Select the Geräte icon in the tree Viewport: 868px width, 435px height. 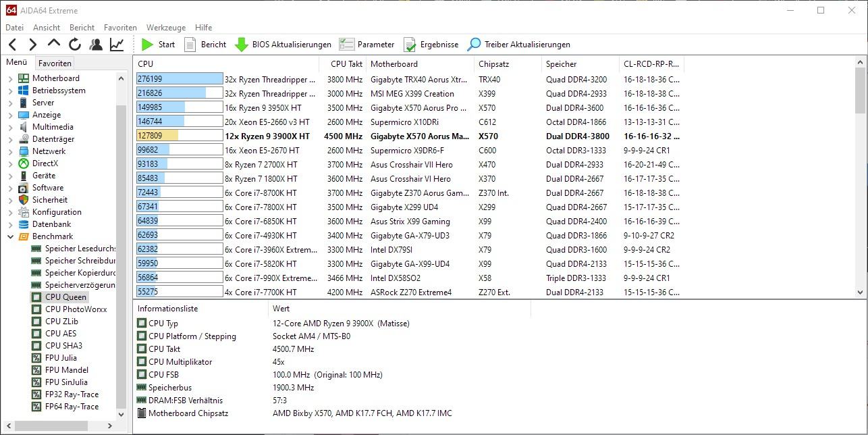coord(24,176)
